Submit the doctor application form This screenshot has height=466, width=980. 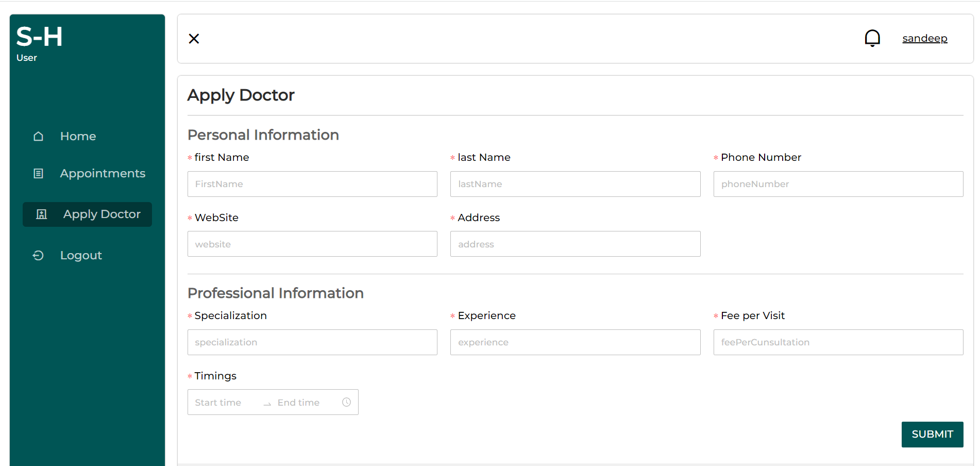(x=932, y=435)
